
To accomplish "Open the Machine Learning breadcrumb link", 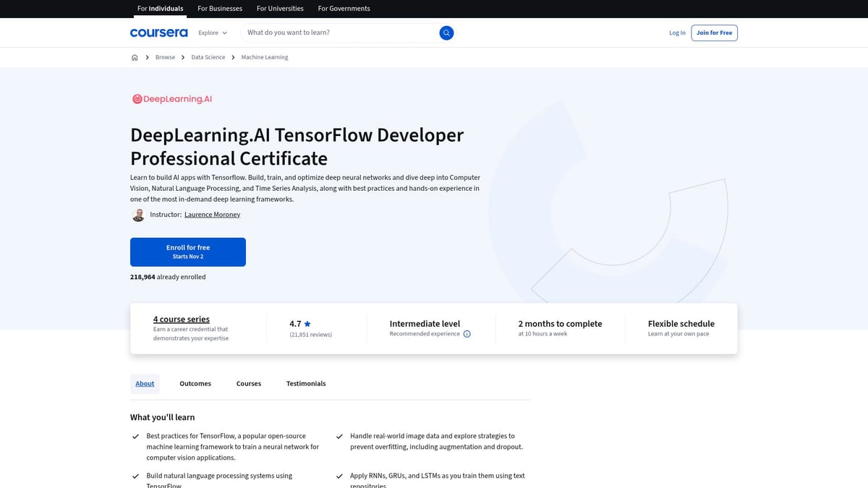I will click(x=265, y=57).
